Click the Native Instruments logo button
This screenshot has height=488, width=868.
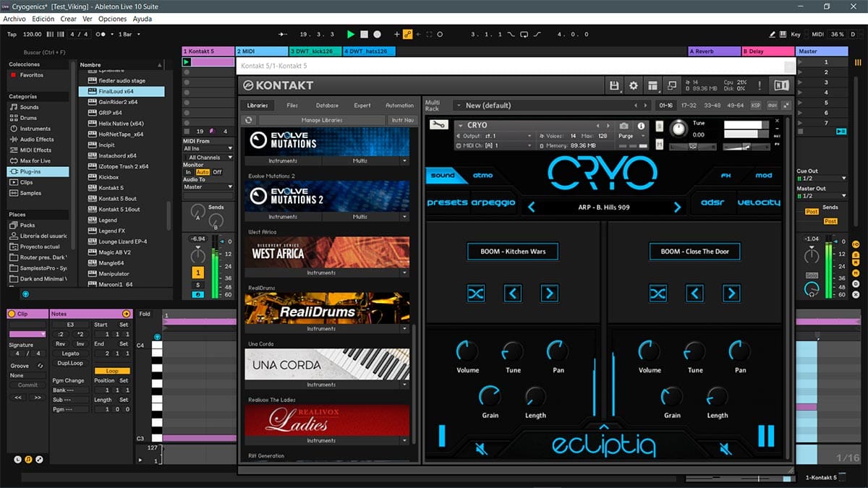[x=781, y=85]
